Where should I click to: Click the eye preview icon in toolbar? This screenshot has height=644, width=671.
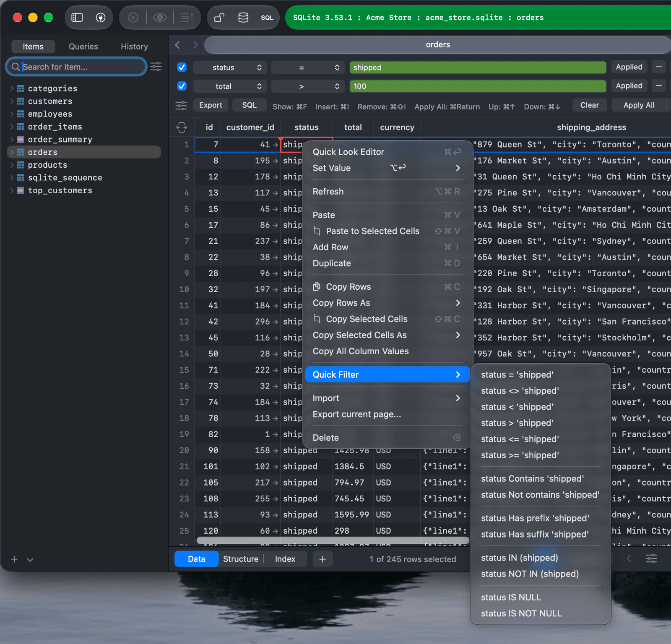tap(160, 18)
